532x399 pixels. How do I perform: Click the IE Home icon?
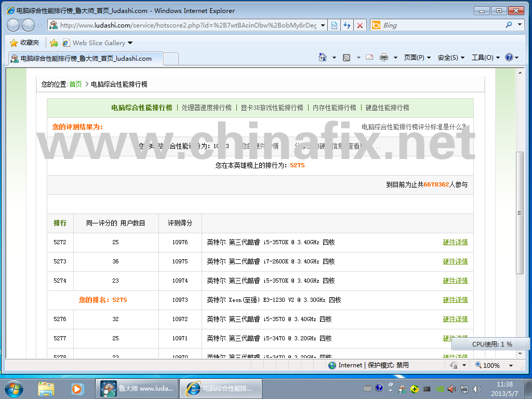click(x=323, y=58)
